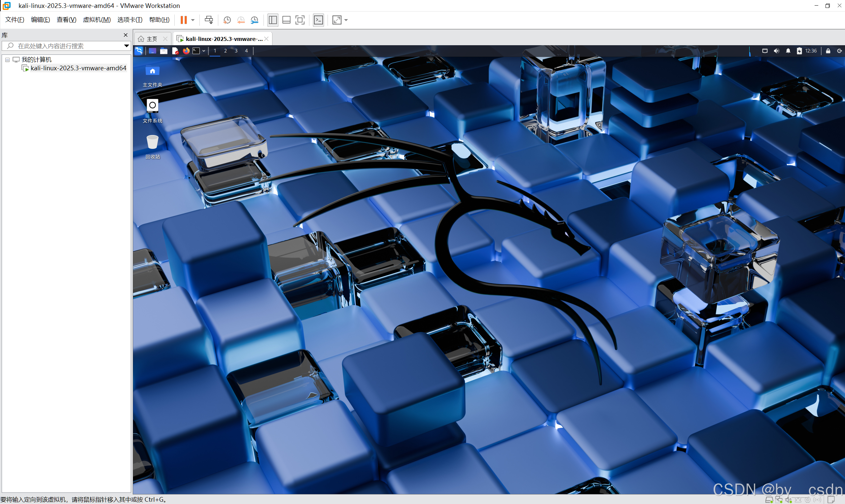845x504 pixels.
Task: Toggle the console view button
Action: click(x=318, y=20)
